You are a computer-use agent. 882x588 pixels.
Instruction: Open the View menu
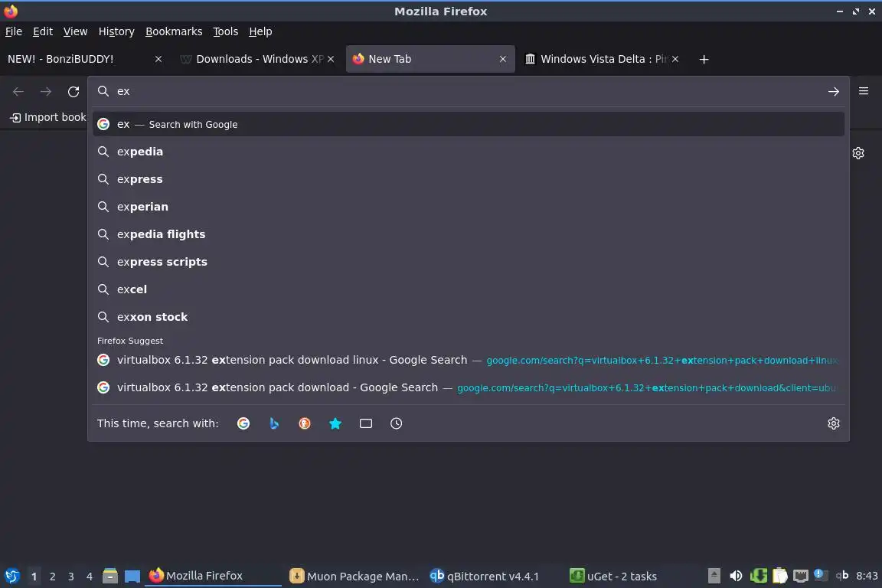[x=75, y=31]
